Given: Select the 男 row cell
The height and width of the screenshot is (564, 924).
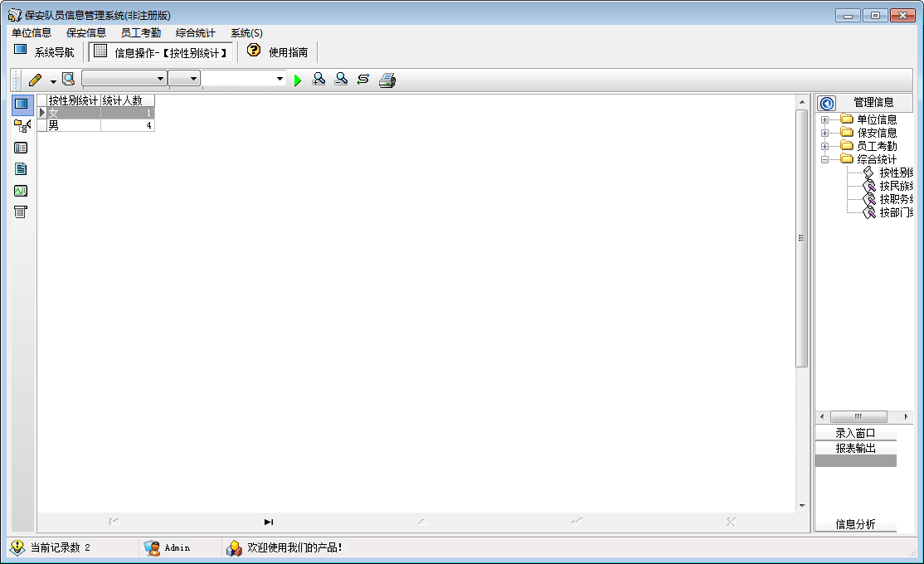Looking at the screenshot, I should (x=74, y=125).
